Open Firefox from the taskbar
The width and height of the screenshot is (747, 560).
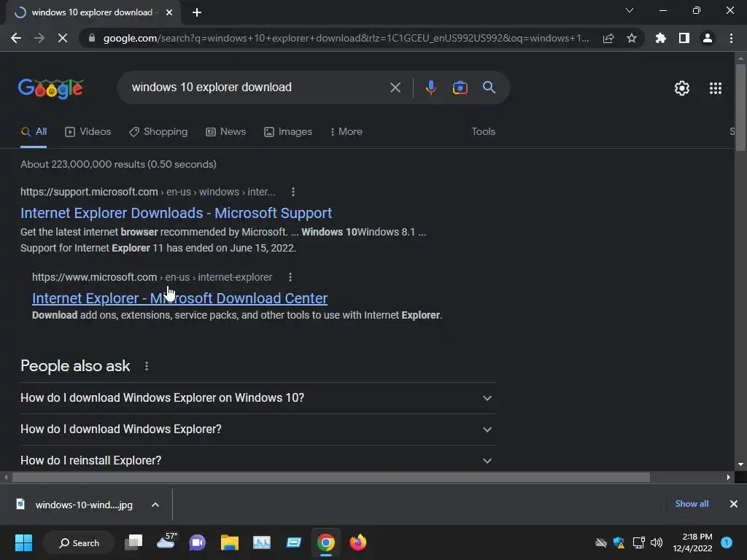point(357,542)
